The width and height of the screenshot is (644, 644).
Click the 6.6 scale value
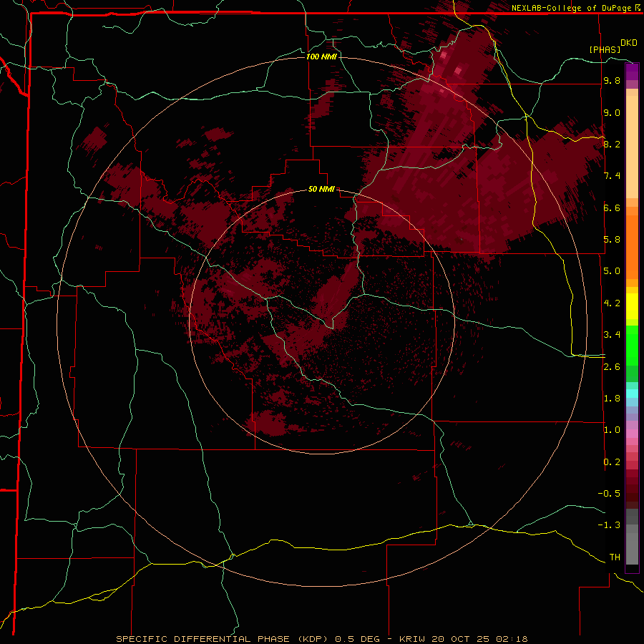click(x=612, y=208)
